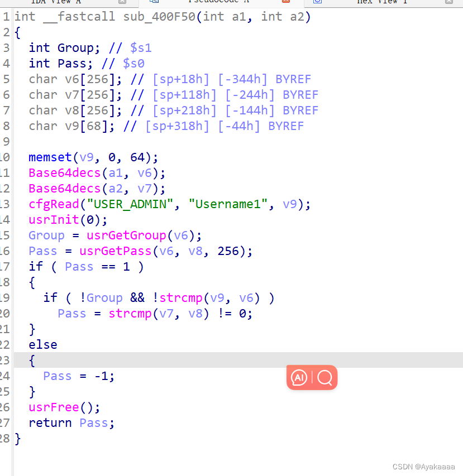Click the [sp+118h] stack offset comment
463x476 pixels.
tap(184, 95)
